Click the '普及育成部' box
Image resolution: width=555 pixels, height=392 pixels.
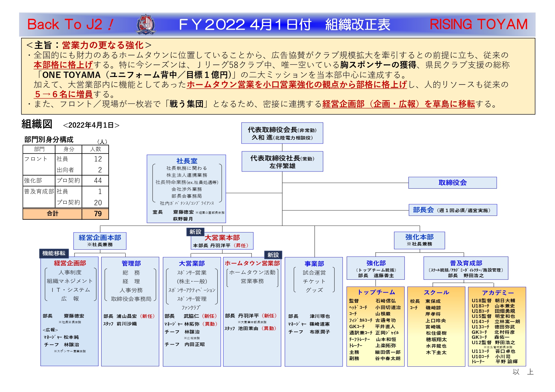(x=466, y=268)
